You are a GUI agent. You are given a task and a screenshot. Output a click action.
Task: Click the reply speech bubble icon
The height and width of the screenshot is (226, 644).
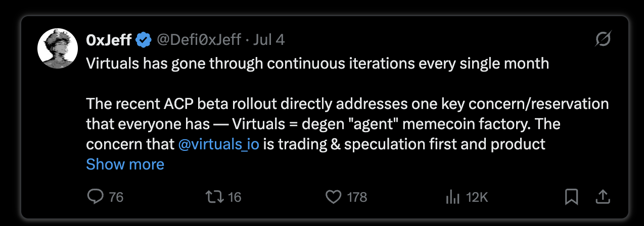coord(95,197)
